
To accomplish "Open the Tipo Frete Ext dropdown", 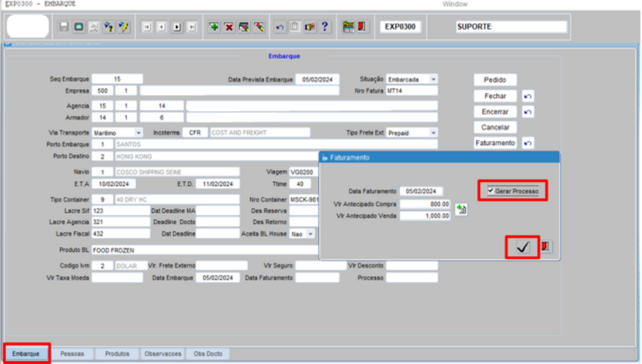I will tap(433, 133).
